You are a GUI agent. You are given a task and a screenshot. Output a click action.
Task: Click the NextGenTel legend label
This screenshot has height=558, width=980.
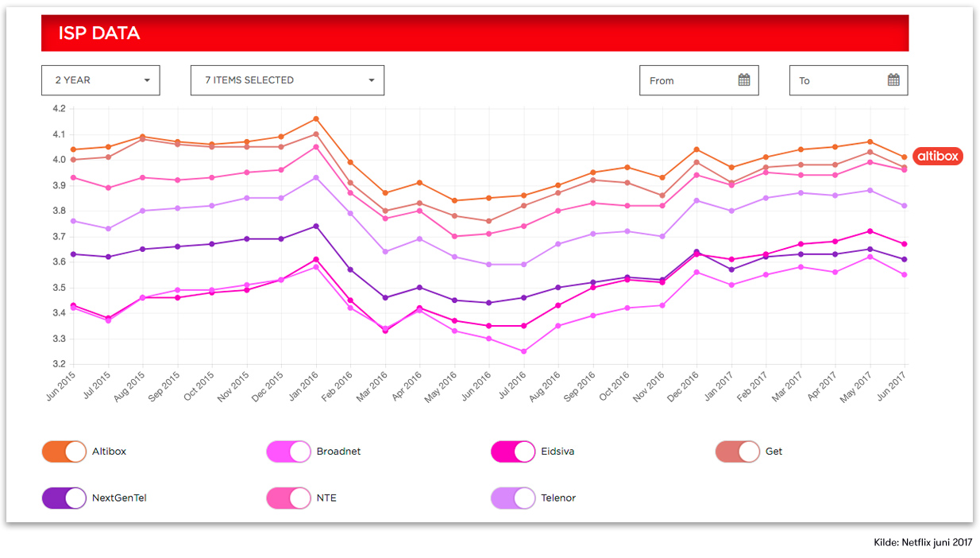point(120,498)
